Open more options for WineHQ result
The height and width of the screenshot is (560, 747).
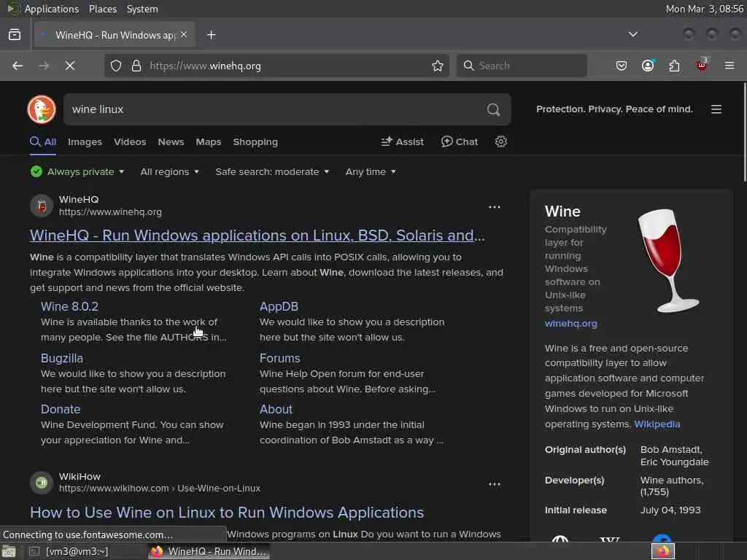494,207
